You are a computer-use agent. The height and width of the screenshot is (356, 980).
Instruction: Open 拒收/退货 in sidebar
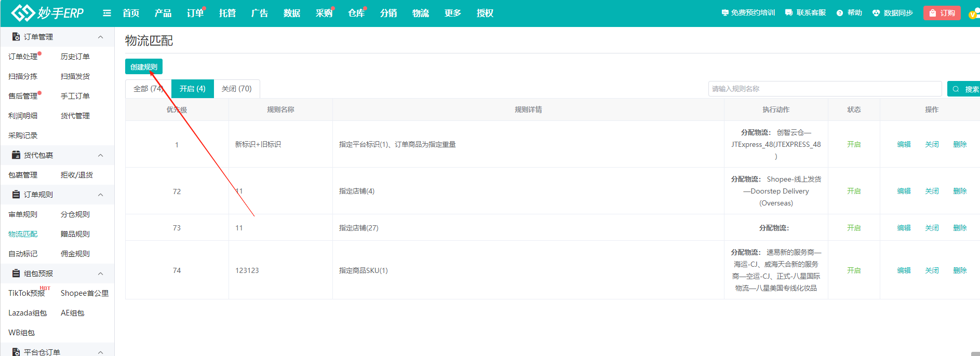pyautogui.click(x=77, y=175)
